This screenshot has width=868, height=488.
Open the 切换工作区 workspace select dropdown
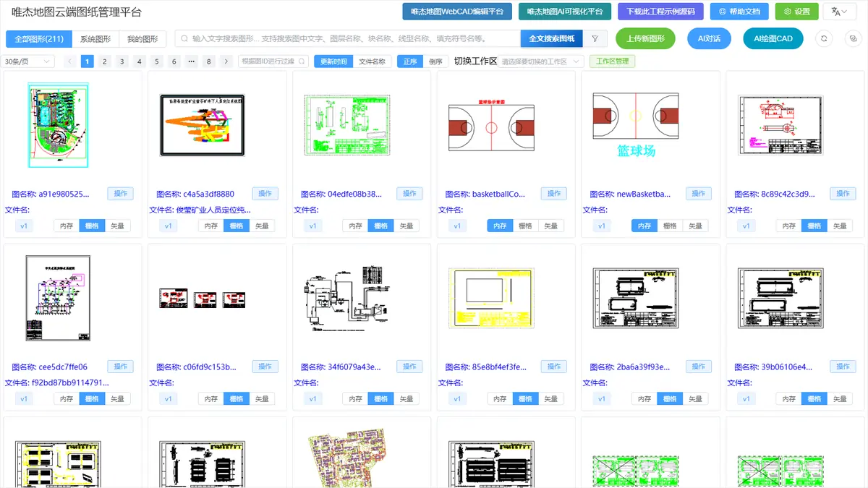[541, 61]
